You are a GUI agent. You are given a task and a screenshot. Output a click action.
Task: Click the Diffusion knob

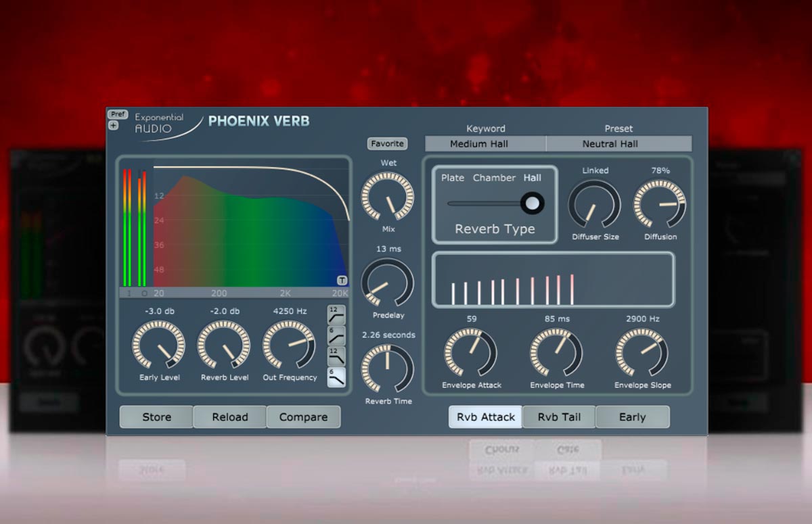pyautogui.click(x=660, y=204)
